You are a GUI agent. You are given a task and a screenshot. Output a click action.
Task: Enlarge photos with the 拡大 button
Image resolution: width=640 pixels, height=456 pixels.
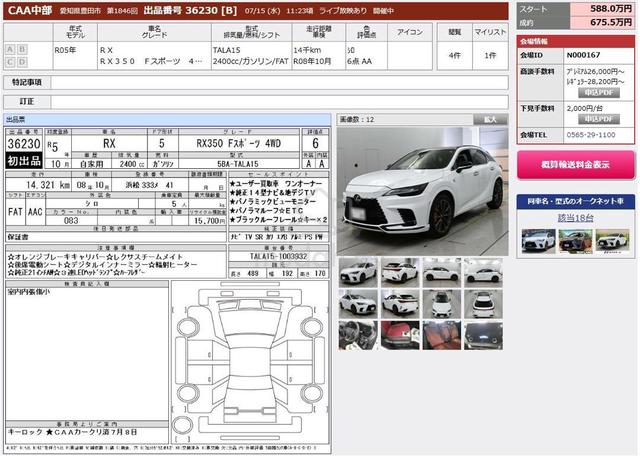(x=490, y=119)
